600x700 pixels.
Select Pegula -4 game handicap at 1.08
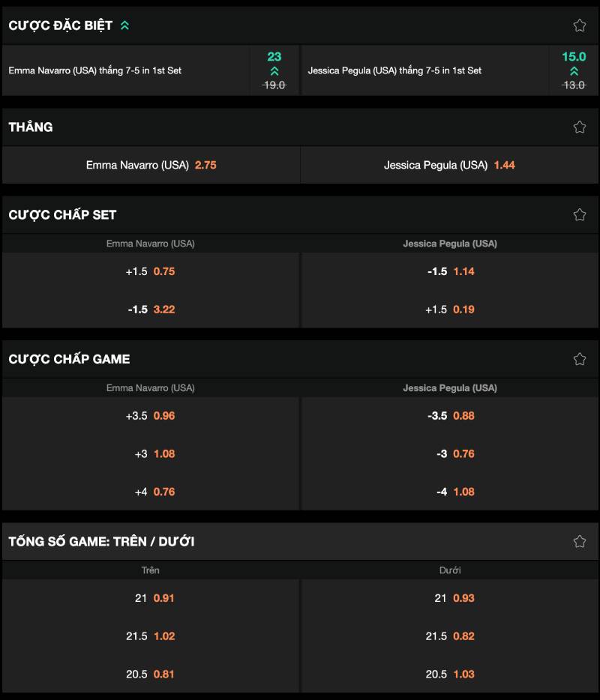tap(450, 492)
